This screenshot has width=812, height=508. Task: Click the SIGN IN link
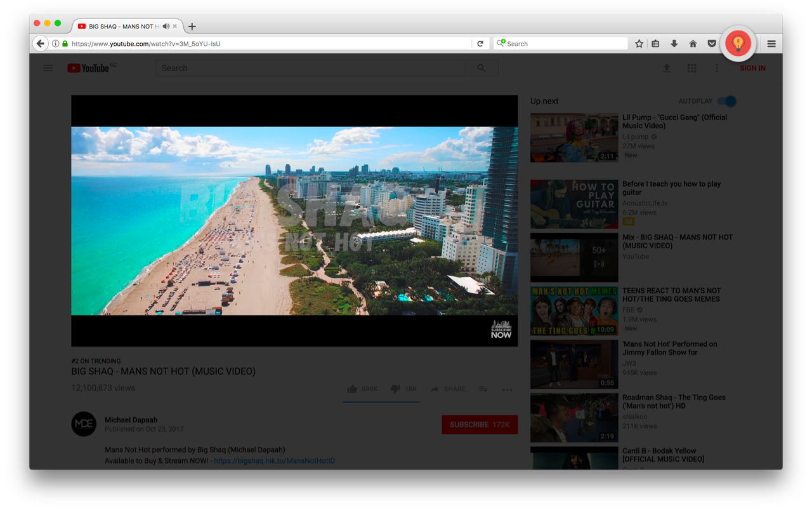coord(752,68)
